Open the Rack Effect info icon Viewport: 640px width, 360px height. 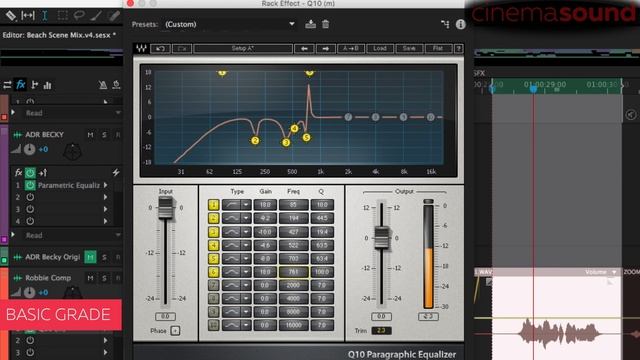(x=460, y=24)
